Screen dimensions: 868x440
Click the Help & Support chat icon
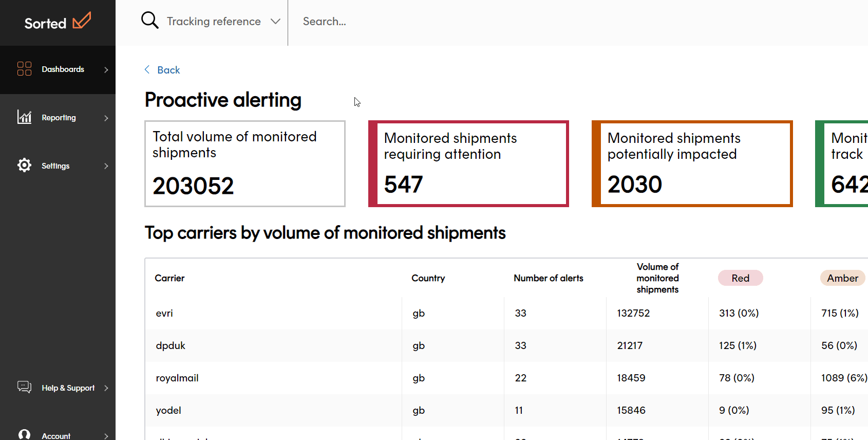coord(24,387)
